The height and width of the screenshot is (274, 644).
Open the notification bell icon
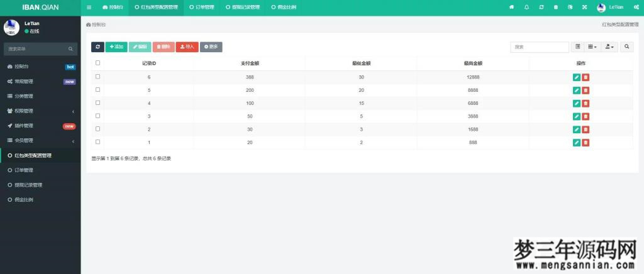[x=526, y=7]
